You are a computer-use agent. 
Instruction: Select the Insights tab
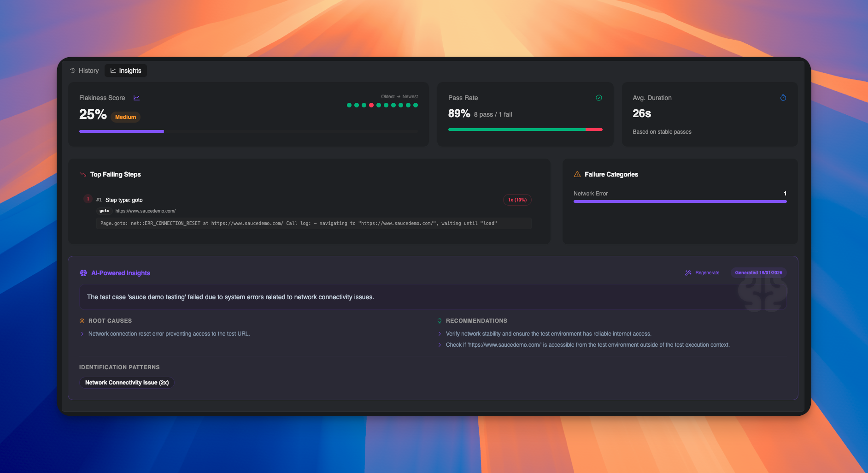coord(125,70)
